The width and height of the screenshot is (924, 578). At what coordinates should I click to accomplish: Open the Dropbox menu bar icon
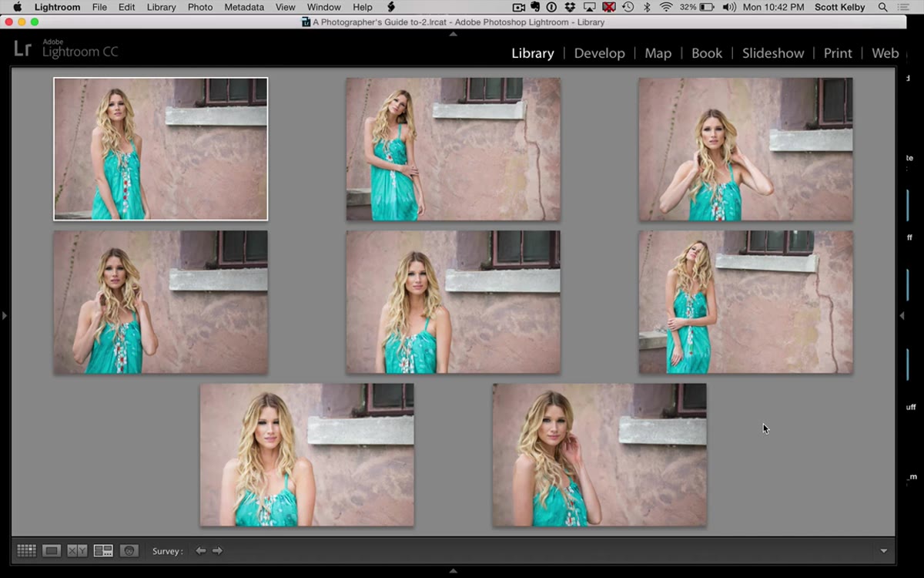coord(570,7)
